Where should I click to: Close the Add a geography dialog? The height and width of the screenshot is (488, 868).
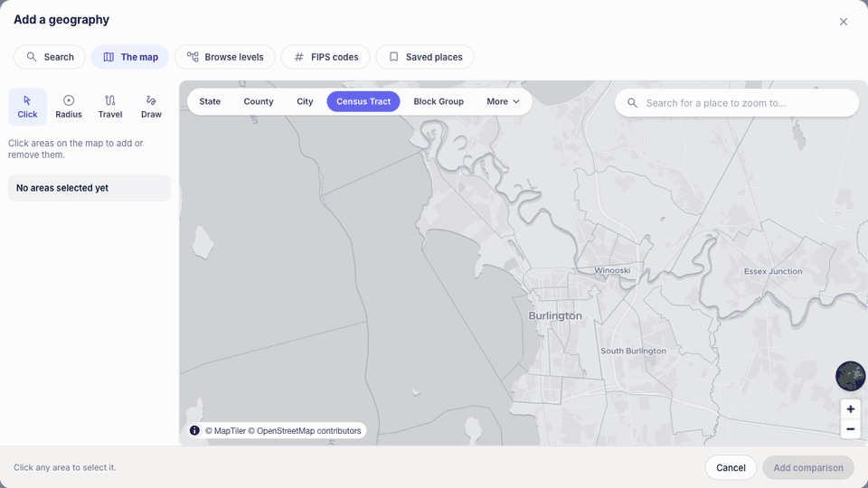(843, 22)
